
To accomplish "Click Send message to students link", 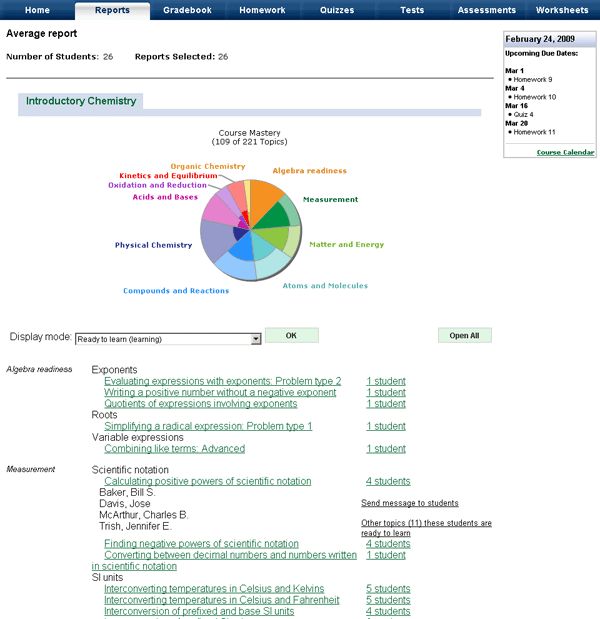I will 409,503.
